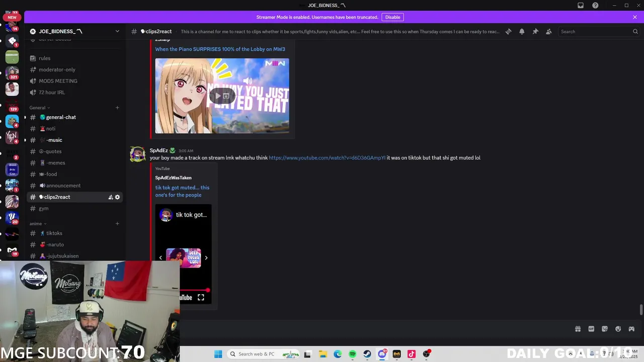Image resolution: width=644 pixels, height=362 pixels.
Task: Open the emoji picker
Action: pyautogui.click(x=618, y=329)
